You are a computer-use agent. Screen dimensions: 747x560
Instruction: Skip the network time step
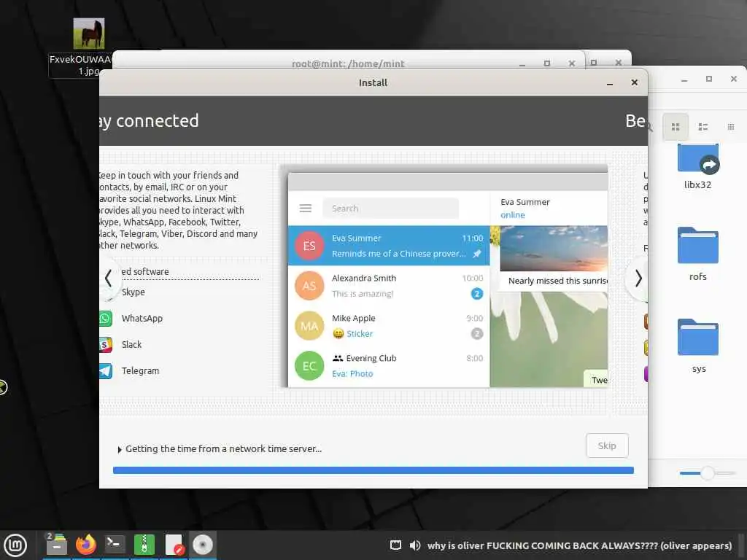pyautogui.click(x=607, y=446)
